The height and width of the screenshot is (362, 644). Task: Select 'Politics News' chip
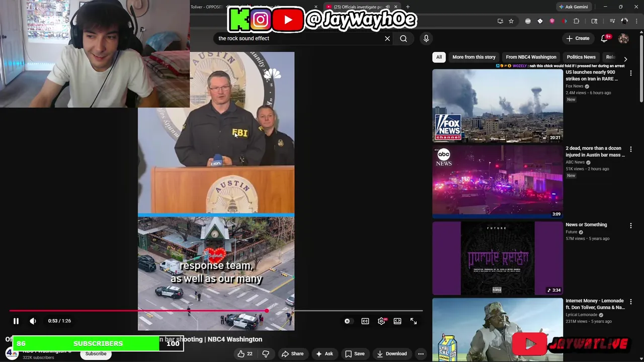click(x=581, y=57)
